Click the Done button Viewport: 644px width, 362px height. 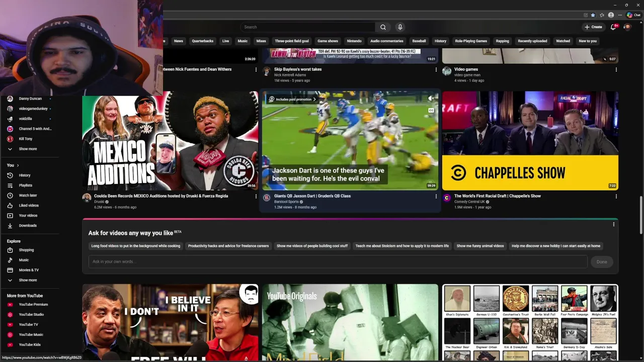[602, 261]
